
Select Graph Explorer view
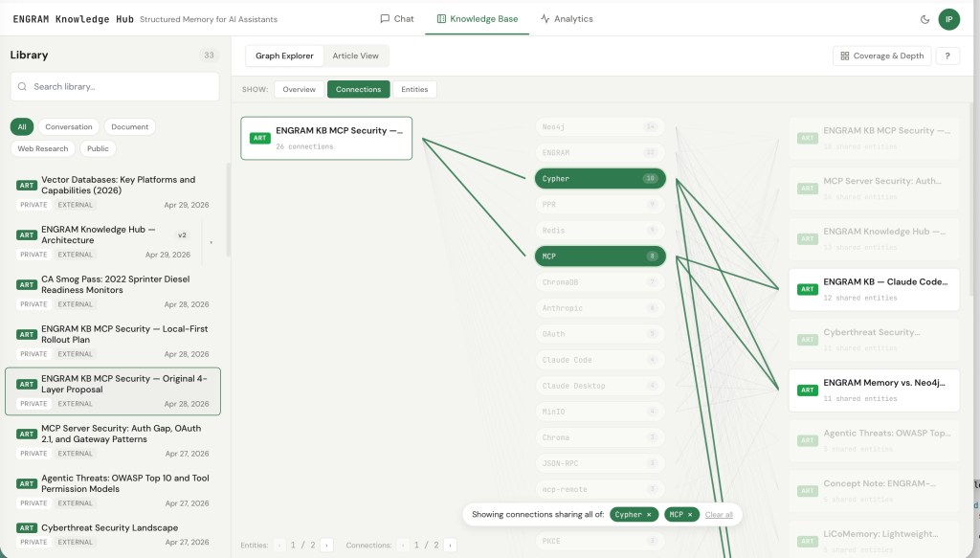coord(284,56)
